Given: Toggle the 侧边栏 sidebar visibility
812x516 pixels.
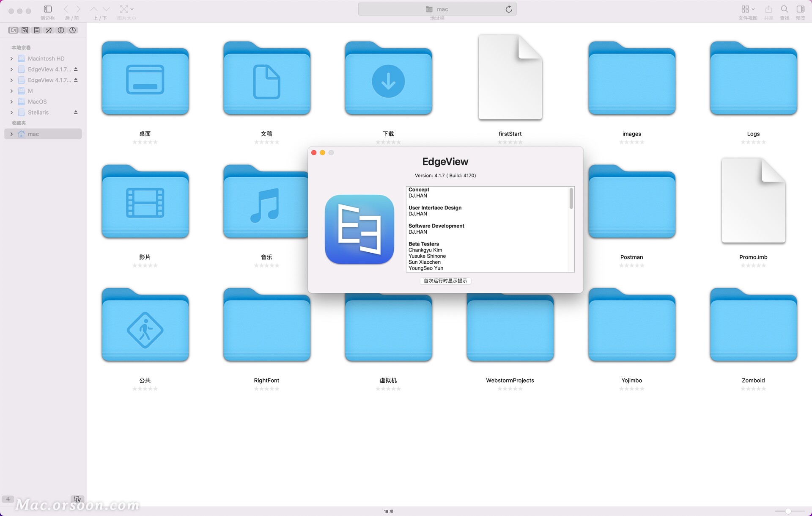Looking at the screenshot, I should pyautogui.click(x=47, y=9).
